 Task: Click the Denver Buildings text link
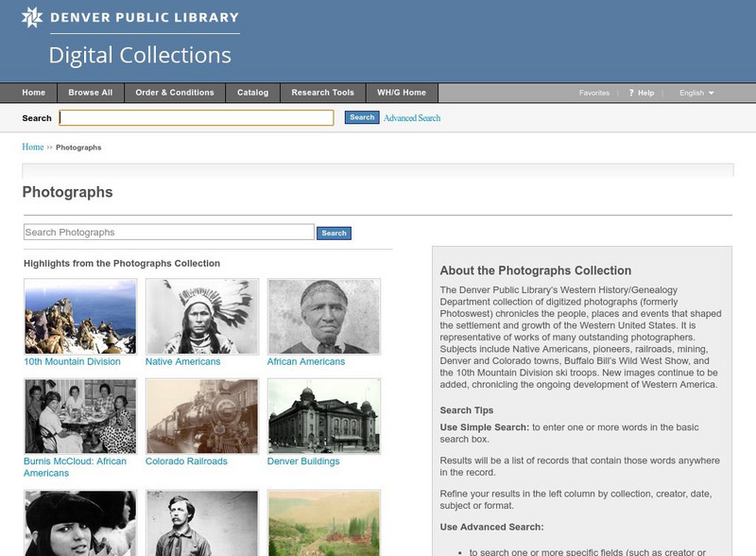[x=303, y=461]
